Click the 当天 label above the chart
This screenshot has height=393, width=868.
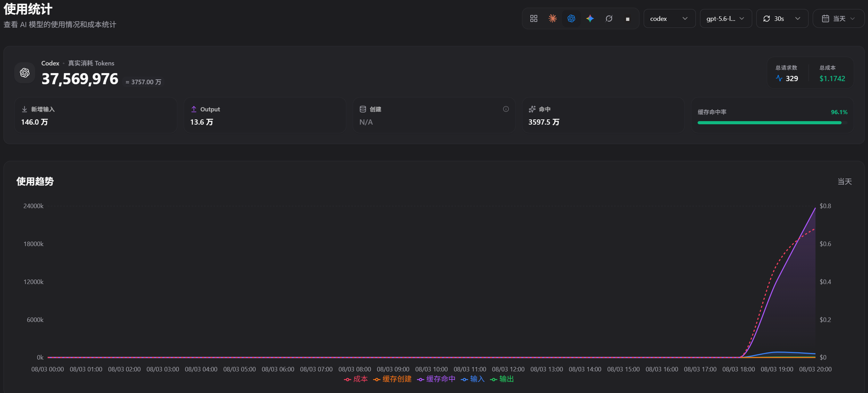point(845,182)
